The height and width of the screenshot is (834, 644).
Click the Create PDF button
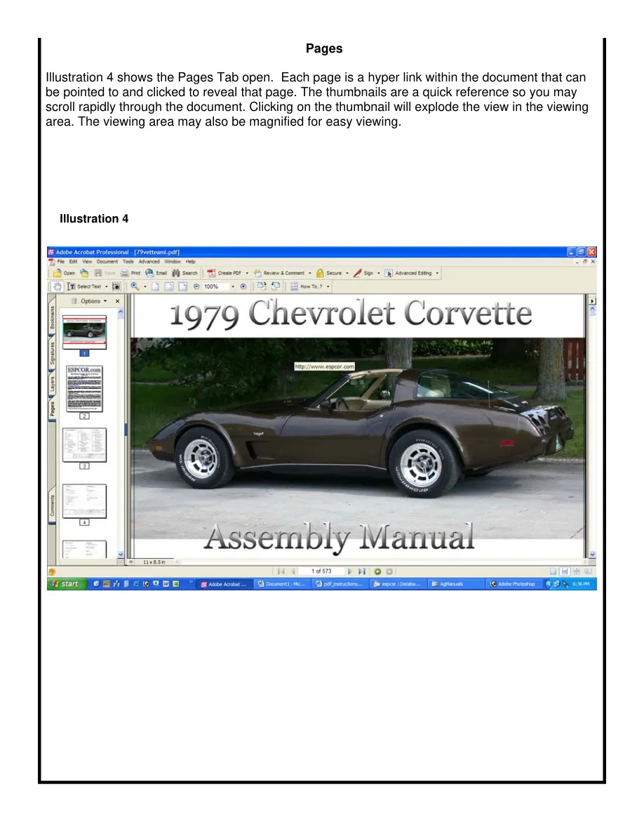point(224,273)
